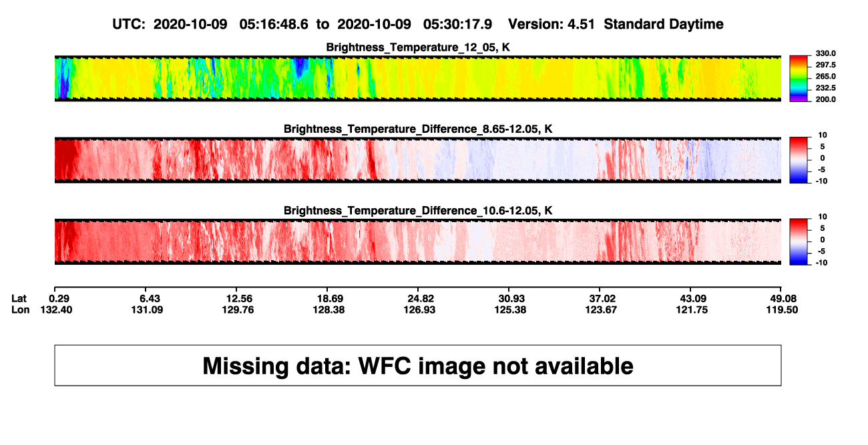
Task: Click the 297.5 color bar label
Action: click(827, 65)
